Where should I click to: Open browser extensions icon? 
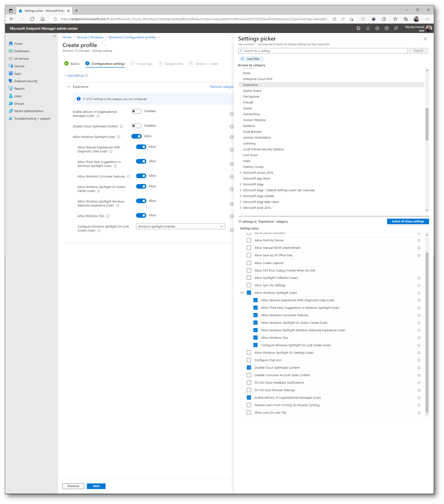coord(384,19)
